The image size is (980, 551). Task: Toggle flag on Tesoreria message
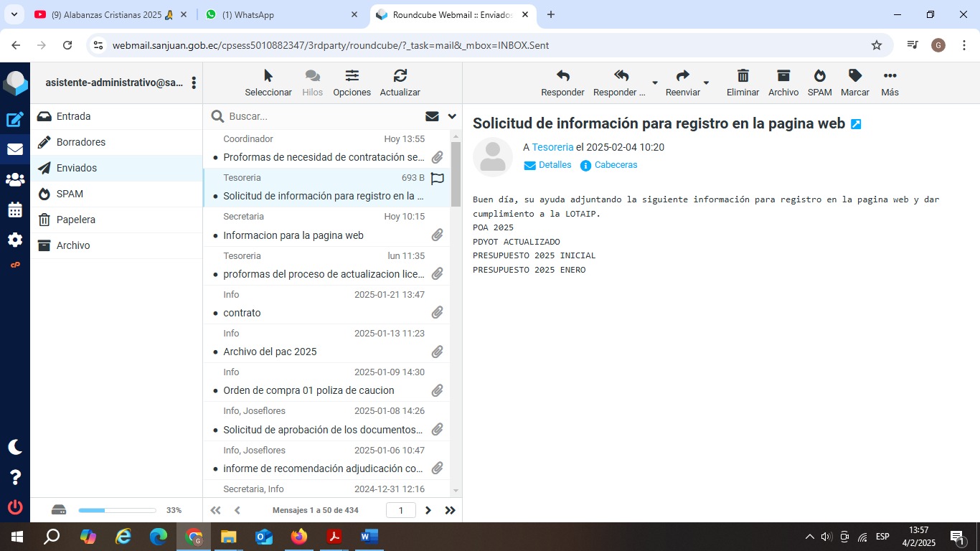[x=437, y=179]
